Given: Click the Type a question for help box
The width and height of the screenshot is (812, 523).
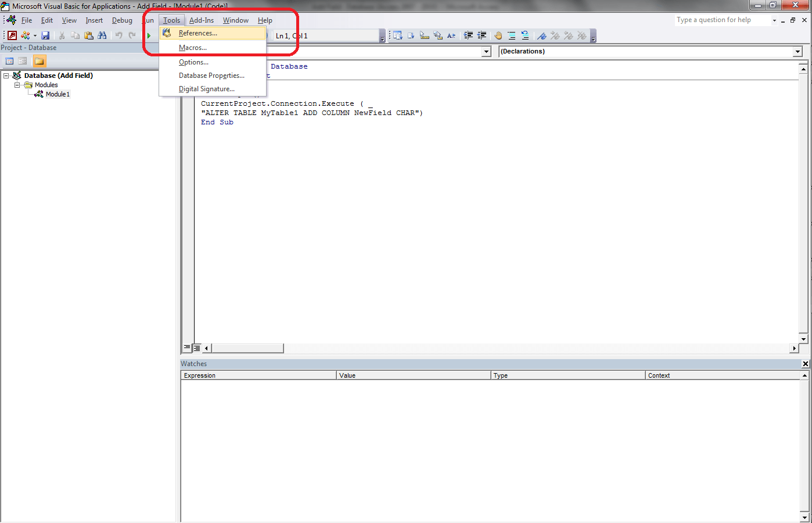Looking at the screenshot, I should click(x=723, y=20).
